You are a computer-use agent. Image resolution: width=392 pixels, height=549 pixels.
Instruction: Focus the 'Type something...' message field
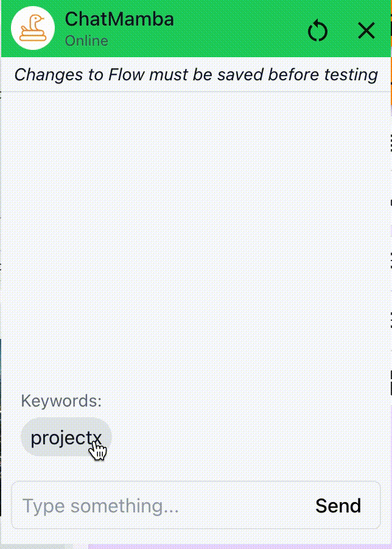click(158, 506)
